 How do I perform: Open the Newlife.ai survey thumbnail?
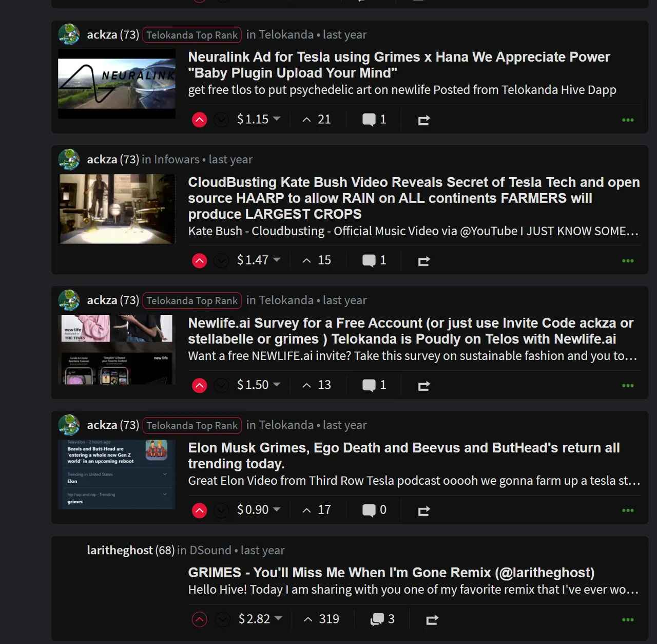pos(117,350)
